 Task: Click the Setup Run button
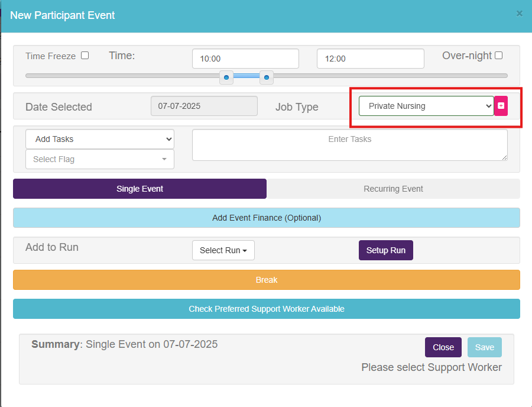pos(386,250)
